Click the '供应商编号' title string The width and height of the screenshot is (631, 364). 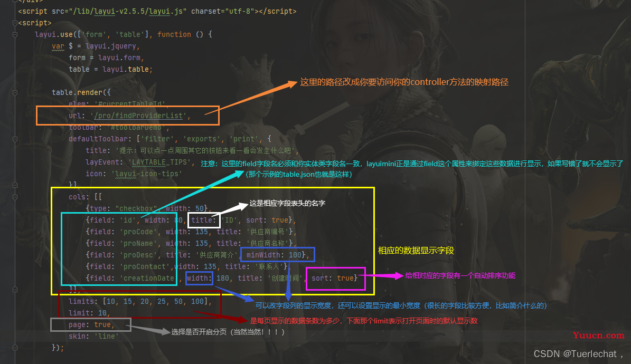(267, 232)
